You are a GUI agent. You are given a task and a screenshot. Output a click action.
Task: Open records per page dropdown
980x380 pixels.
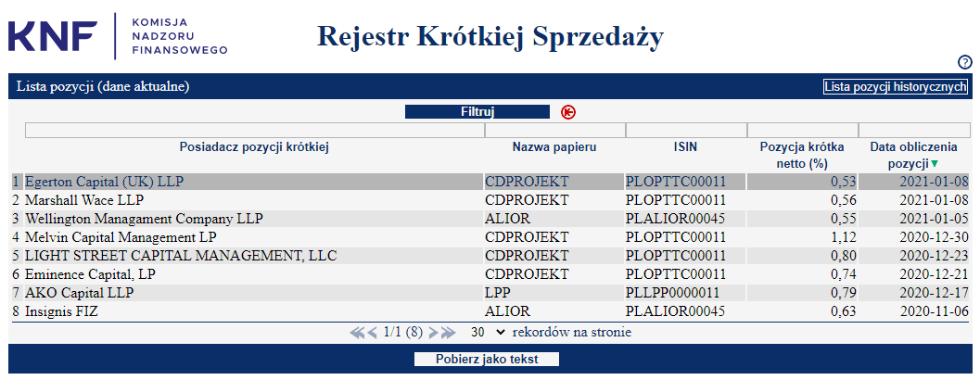(488, 333)
